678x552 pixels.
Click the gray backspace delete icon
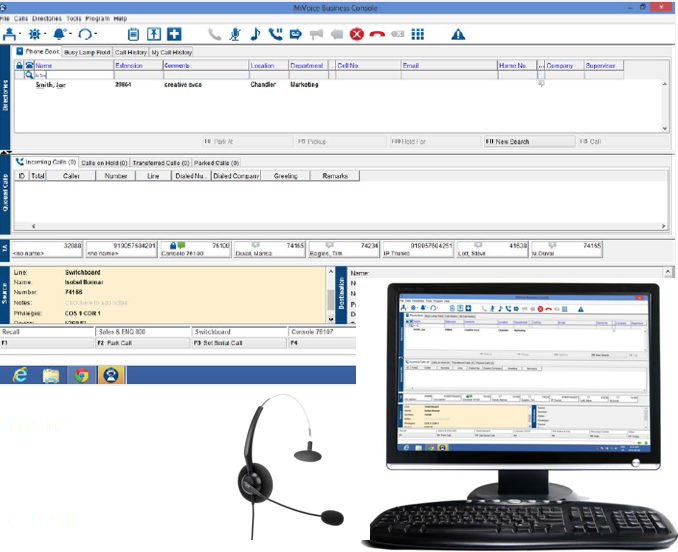click(397, 34)
